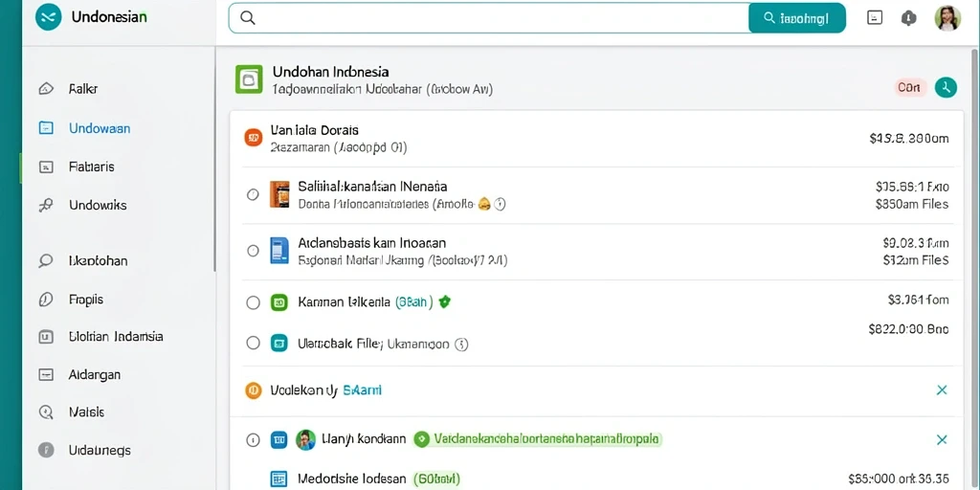Click the blue document icon for Atclansbasis row
This screenshot has width=980, height=490.
click(x=279, y=250)
